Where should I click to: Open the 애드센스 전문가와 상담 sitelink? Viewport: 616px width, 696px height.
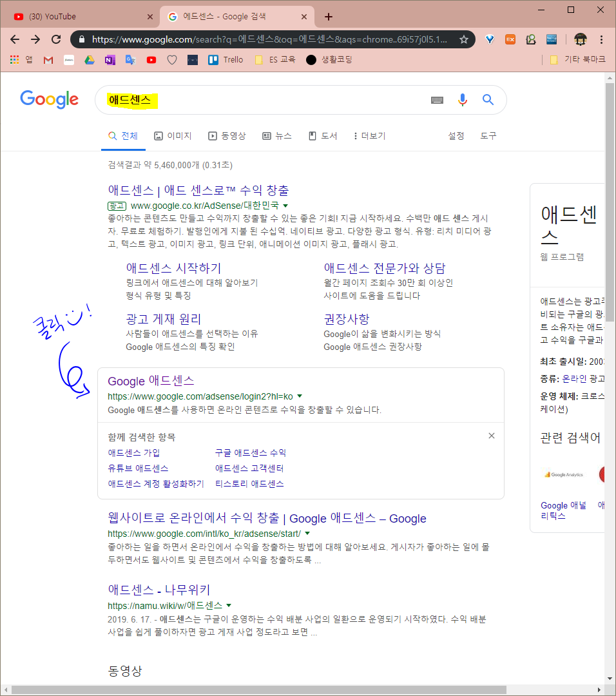coord(384,268)
